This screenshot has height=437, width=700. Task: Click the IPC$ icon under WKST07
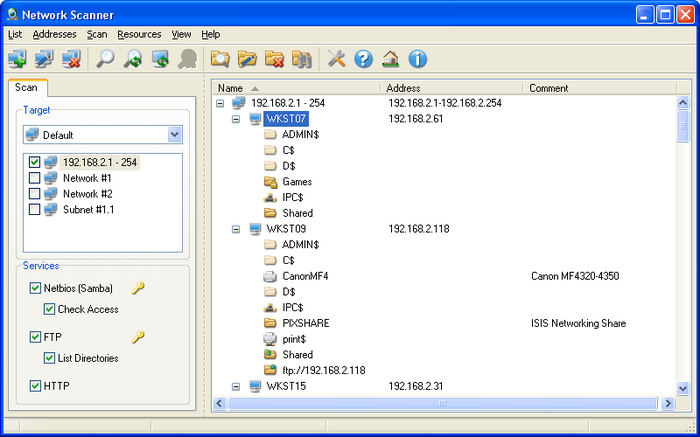[270, 197]
